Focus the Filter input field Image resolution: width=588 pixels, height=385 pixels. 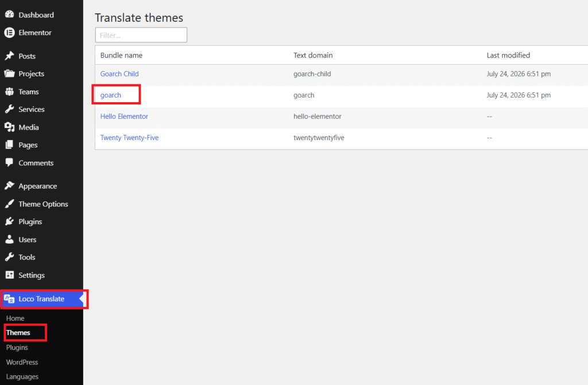coord(141,35)
